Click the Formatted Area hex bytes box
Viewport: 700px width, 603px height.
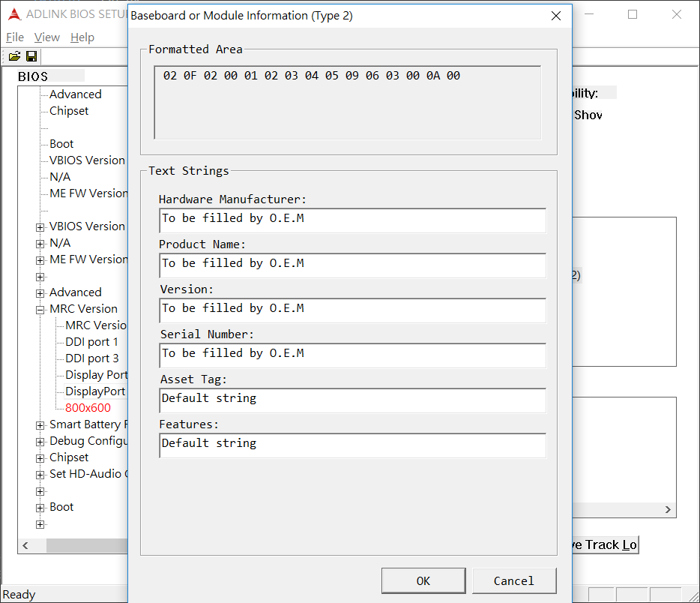pos(347,103)
